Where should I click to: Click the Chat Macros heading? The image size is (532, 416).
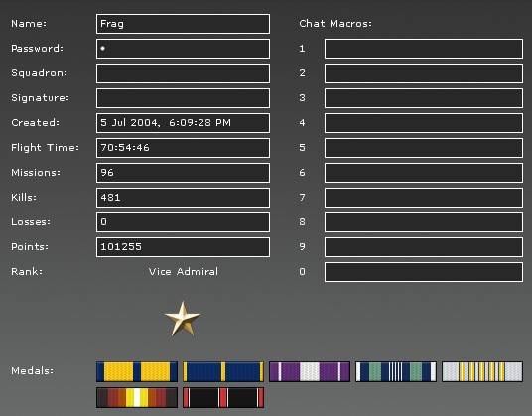click(335, 24)
